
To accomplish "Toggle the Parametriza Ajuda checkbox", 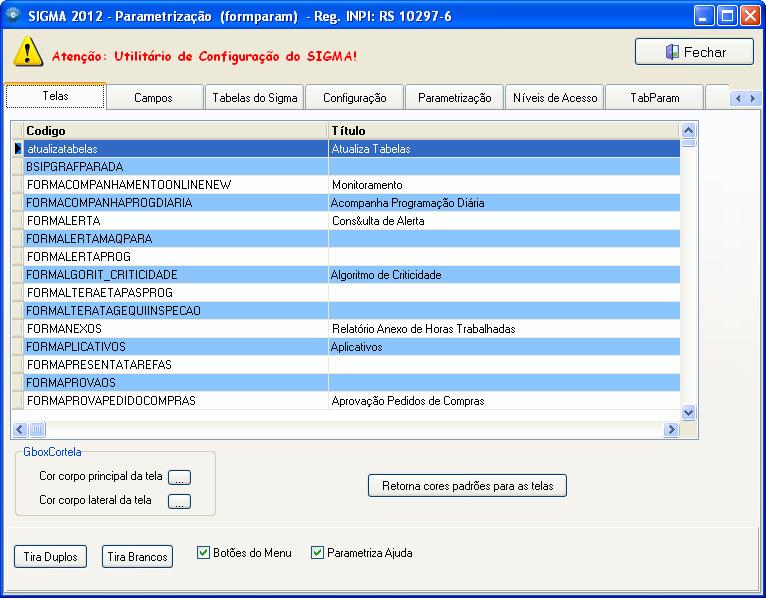I will click(317, 553).
